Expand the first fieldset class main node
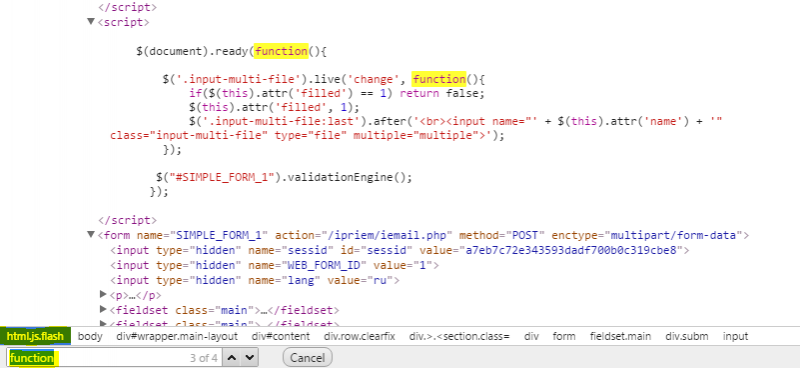This screenshot has height=368, width=800. tap(103, 309)
